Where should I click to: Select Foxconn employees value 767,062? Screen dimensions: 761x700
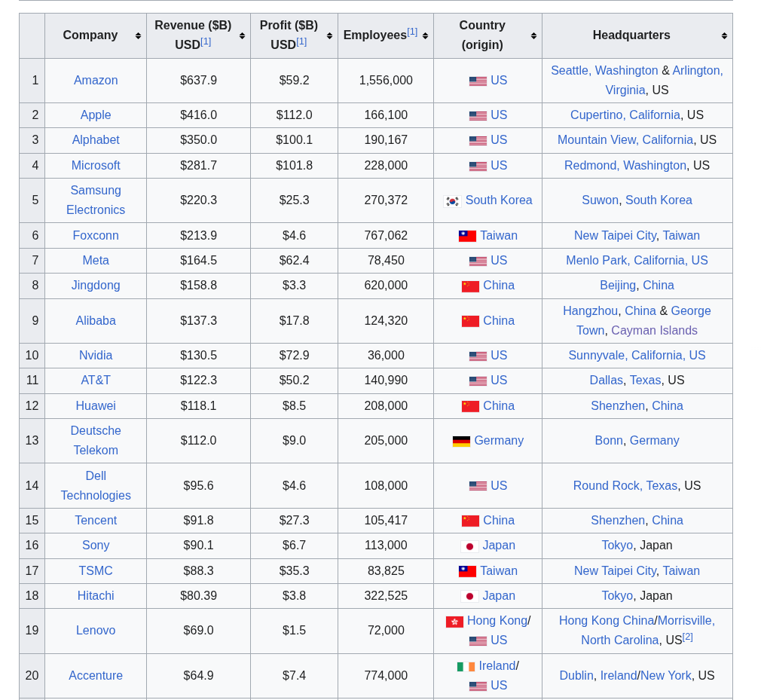click(386, 235)
